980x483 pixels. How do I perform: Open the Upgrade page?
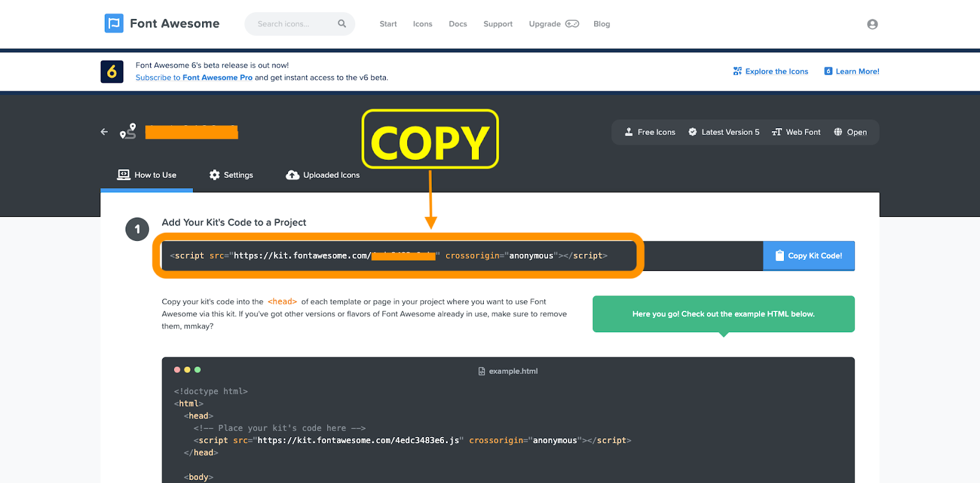click(545, 24)
